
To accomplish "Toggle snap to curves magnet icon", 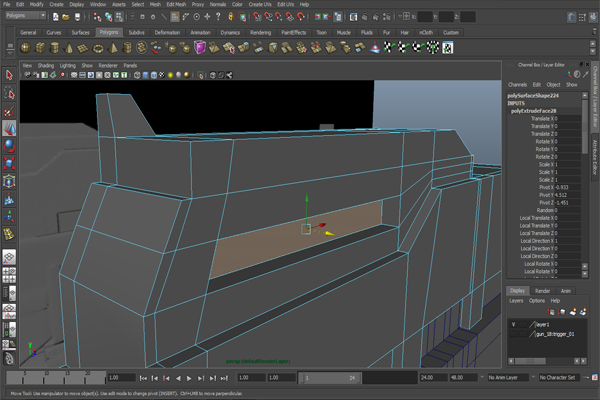I will [268, 16].
